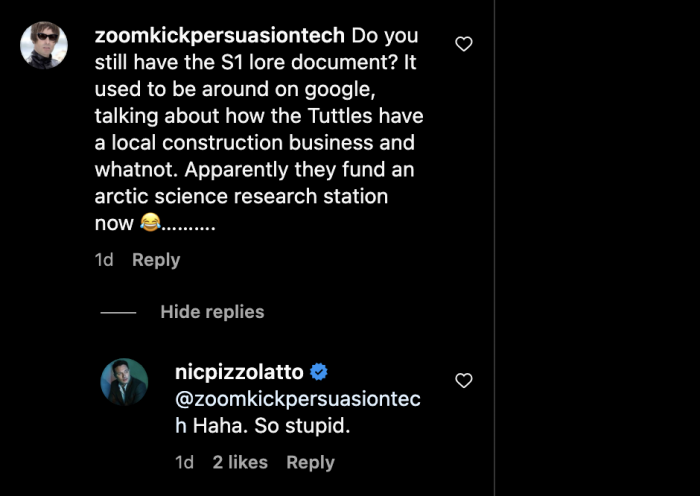Image resolution: width=700 pixels, height=496 pixels.
Task: Collapse the thread with Hide replies
Action: pyautogui.click(x=212, y=312)
